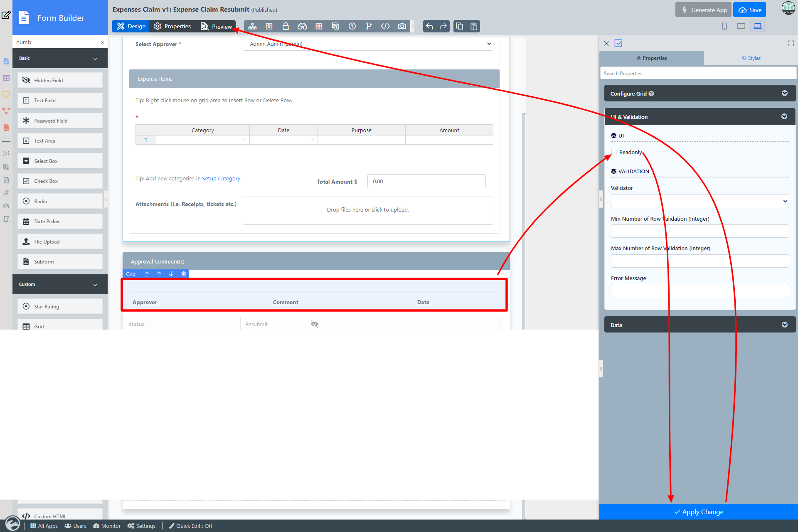Screen dimensions: 798x532
Task: Open the code view icon
Action: pyautogui.click(x=385, y=26)
